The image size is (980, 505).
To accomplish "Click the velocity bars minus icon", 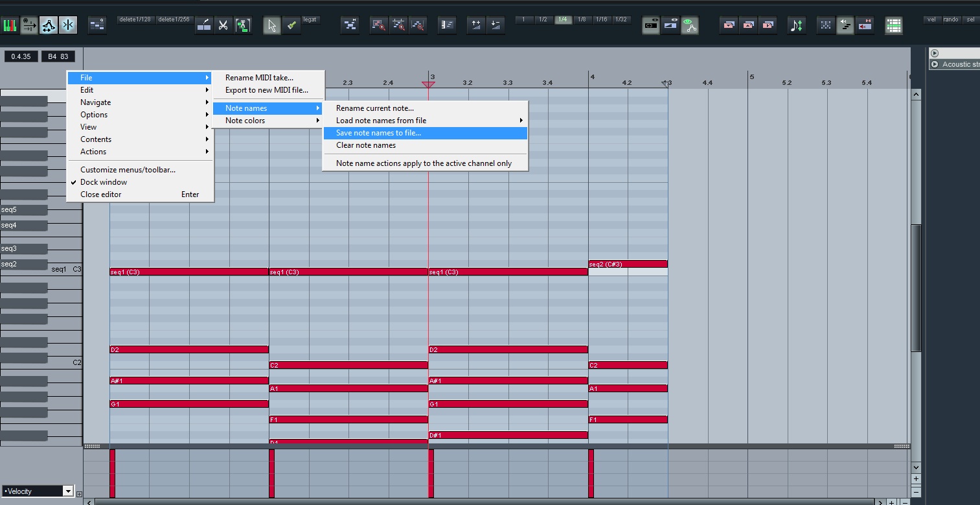I will click(x=496, y=25).
